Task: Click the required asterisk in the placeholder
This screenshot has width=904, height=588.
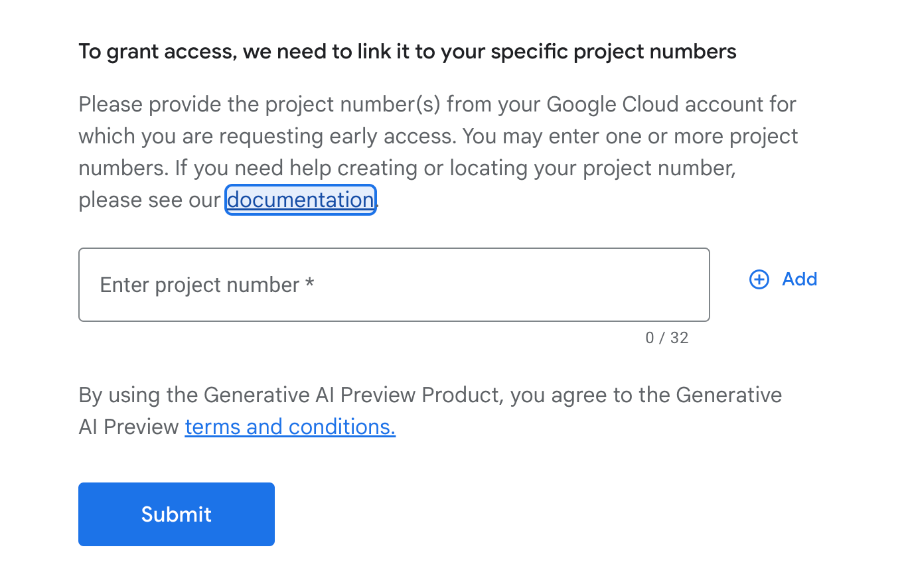Action: [309, 283]
